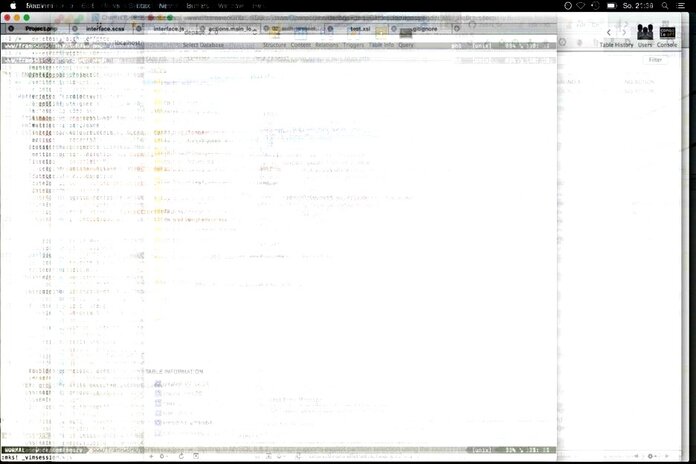Switch to Table Info view in database window
Viewport: 696px width, 464px height.
click(x=381, y=45)
